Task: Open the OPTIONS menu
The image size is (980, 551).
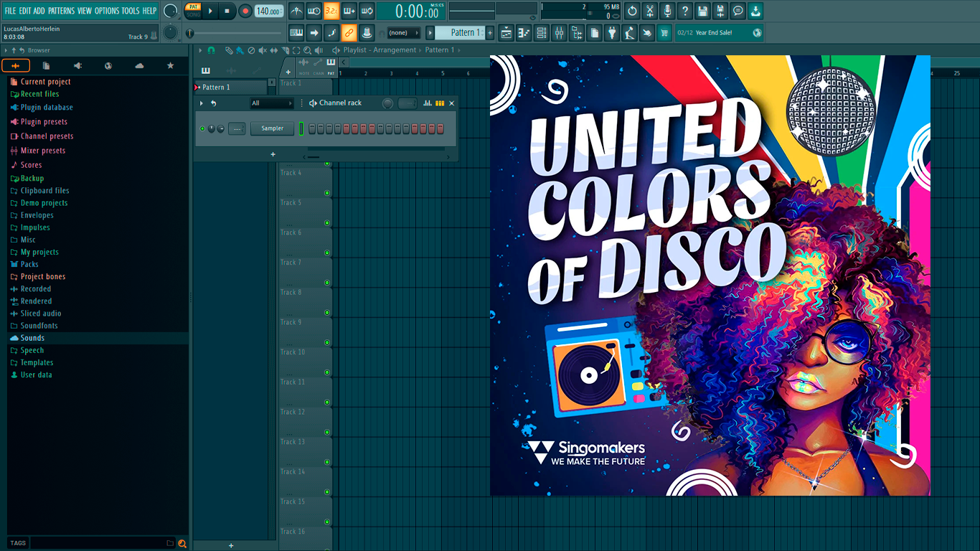Action: pos(107,11)
